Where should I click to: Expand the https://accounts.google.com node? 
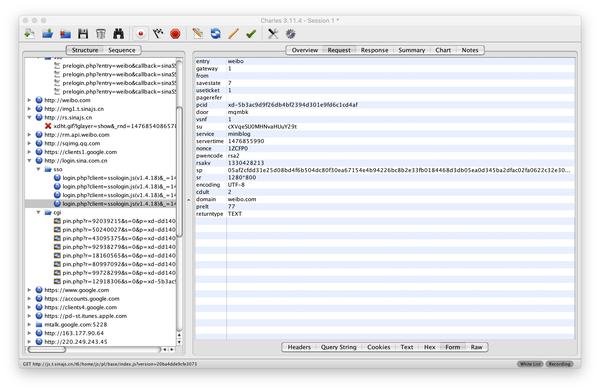(29, 298)
